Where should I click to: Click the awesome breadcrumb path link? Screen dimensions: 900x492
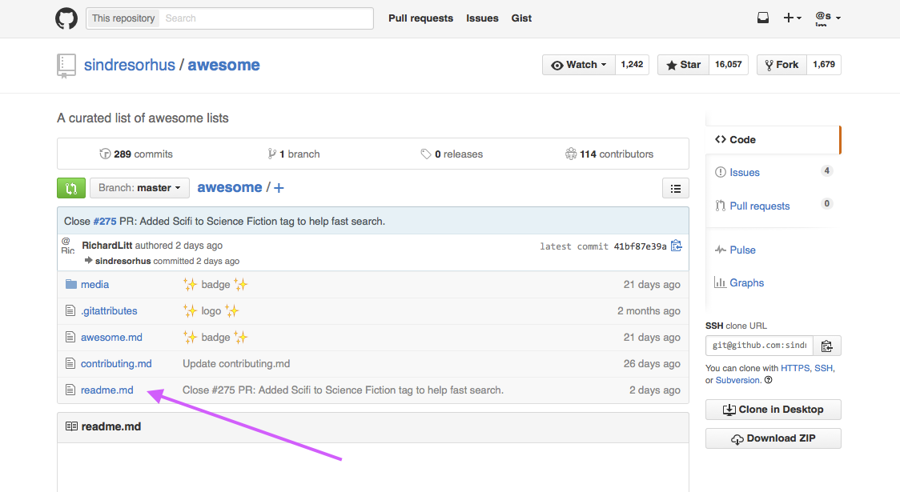230,187
